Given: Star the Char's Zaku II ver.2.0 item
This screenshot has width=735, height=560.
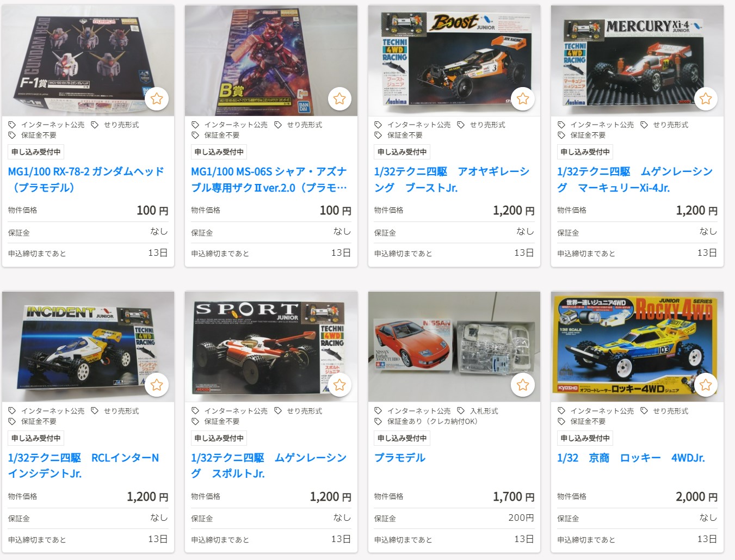Looking at the screenshot, I should pos(339,99).
